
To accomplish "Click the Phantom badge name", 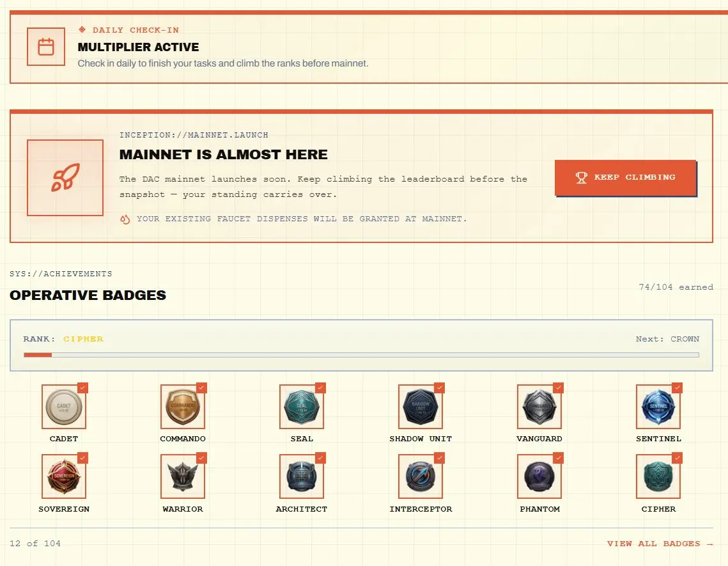I will 539,509.
